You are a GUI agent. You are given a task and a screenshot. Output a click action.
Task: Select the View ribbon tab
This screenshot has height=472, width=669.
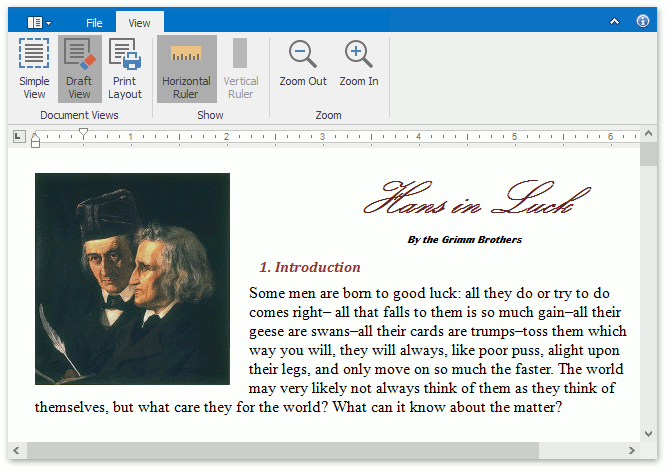pos(140,22)
